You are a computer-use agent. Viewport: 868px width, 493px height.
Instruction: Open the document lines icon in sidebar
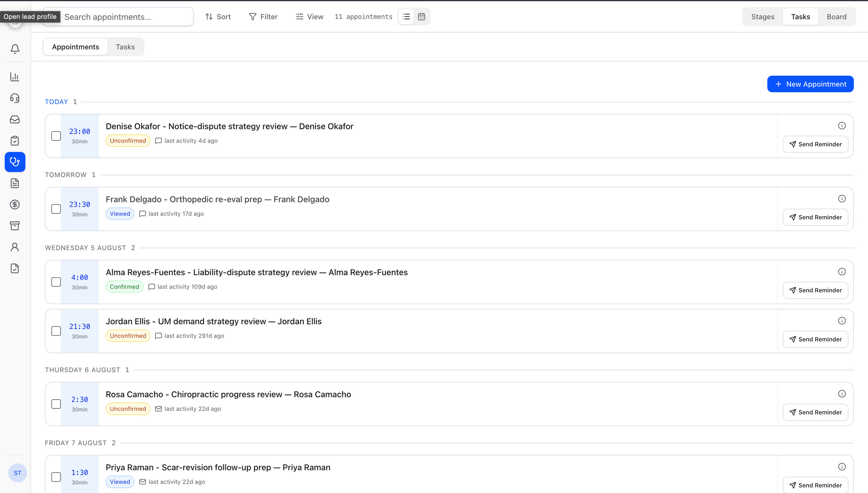pos(15,183)
